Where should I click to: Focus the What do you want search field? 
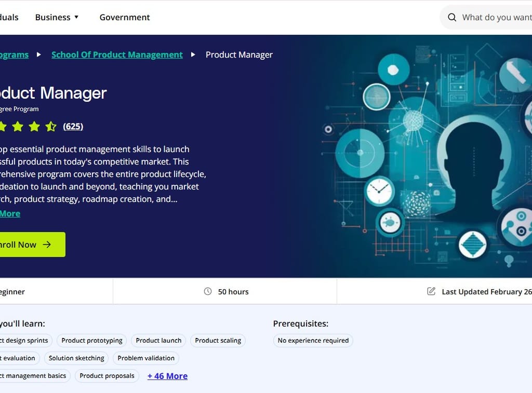pyautogui.click(x=496, y=18)
